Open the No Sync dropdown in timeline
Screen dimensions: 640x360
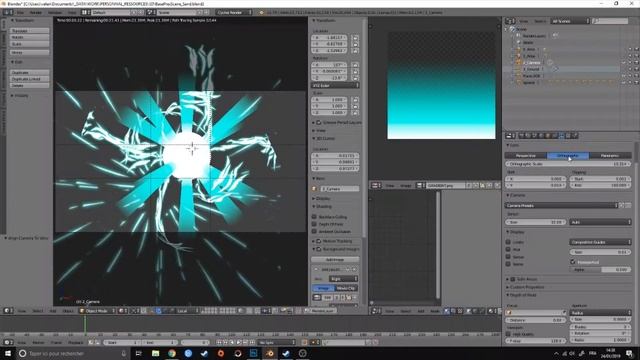pos(276,342)
